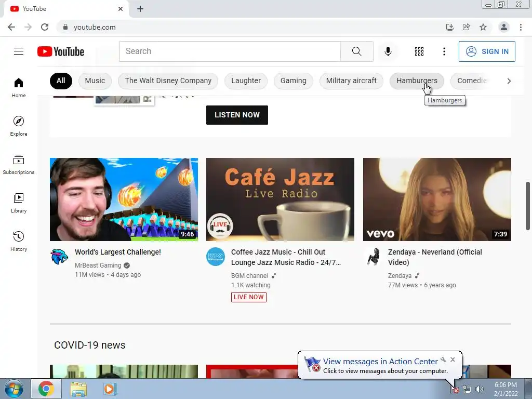Click into the YouTube search field
This screenshot has width=532, height=399.
[230, 51]
